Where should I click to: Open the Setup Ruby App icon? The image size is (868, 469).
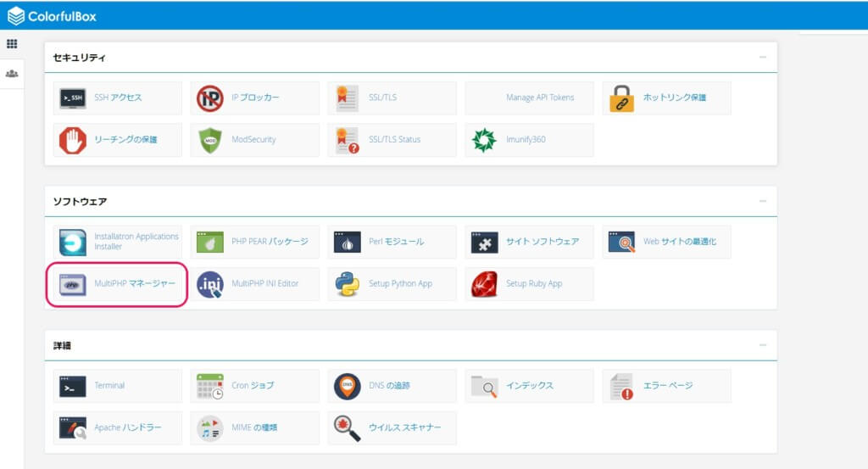coord(484,283)
